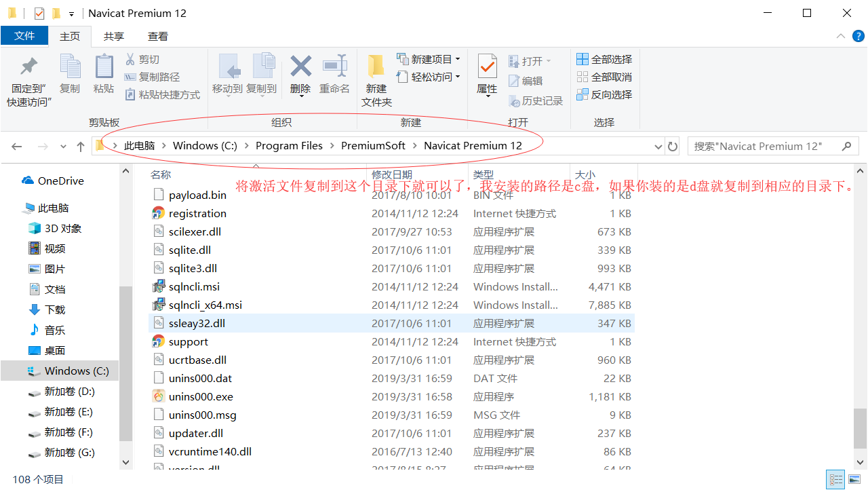The height and width of the screenshot is (490, 868).
Task: Navigate to PremiumSoft breadcrumb
Action: click(374, 146)
